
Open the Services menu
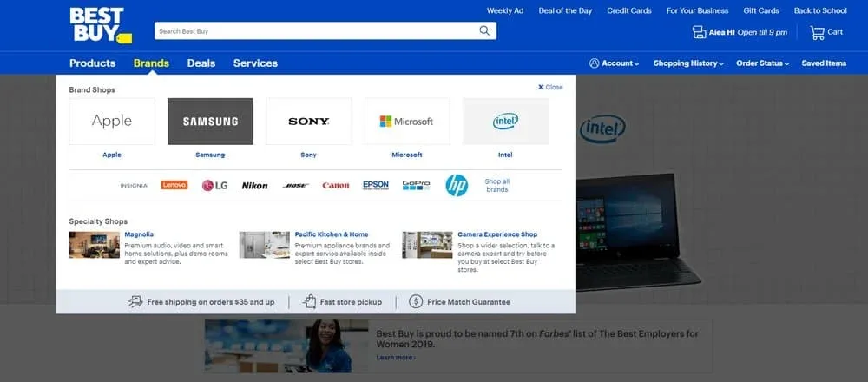(x=255, y=63)
